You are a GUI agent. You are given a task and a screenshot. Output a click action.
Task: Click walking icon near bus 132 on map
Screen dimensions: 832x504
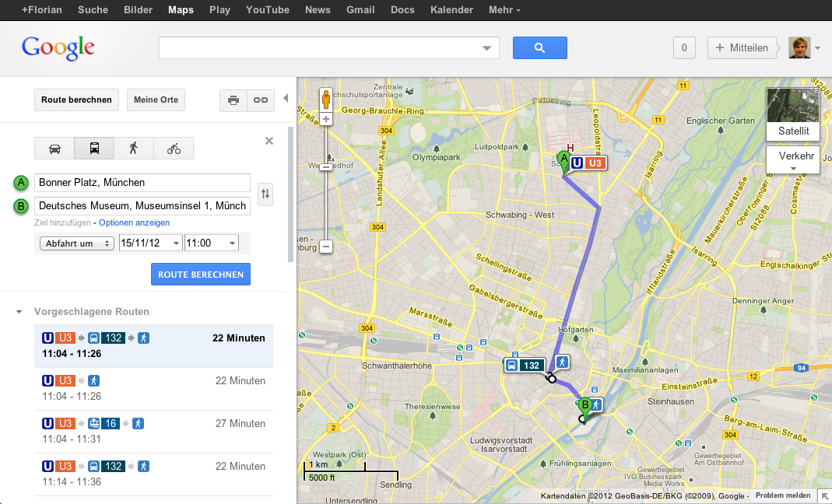point(563,362)
